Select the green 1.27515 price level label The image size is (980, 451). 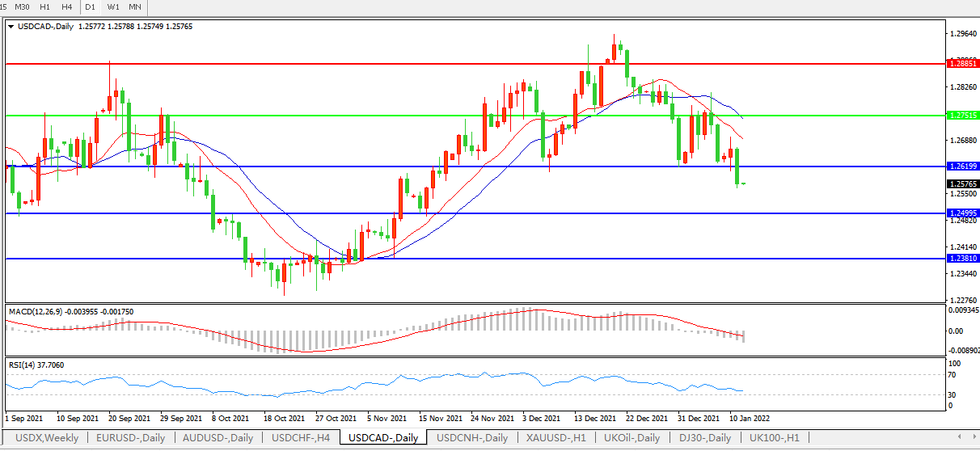point(962,116)
